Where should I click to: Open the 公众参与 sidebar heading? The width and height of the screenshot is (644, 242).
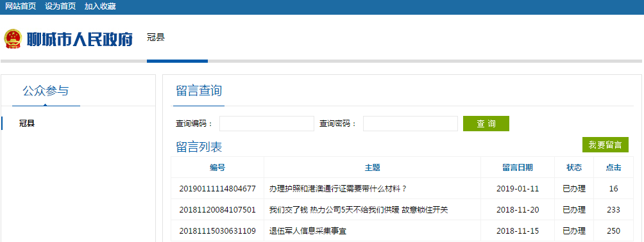click(46, 91)
